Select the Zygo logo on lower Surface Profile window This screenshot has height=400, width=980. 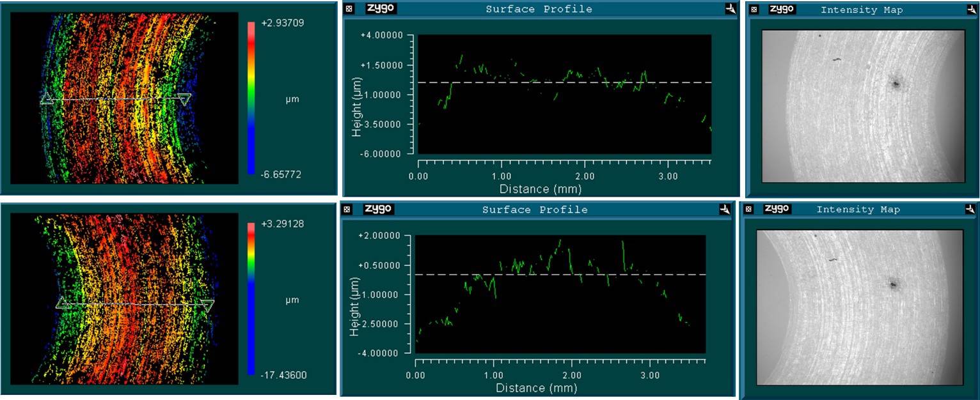379,209
